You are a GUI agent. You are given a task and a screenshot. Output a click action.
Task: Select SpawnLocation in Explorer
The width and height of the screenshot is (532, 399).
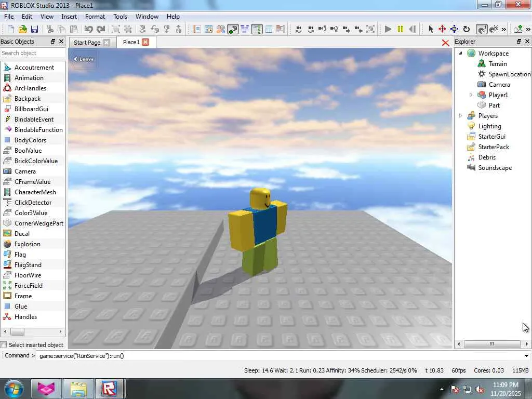tap(509, 74)
